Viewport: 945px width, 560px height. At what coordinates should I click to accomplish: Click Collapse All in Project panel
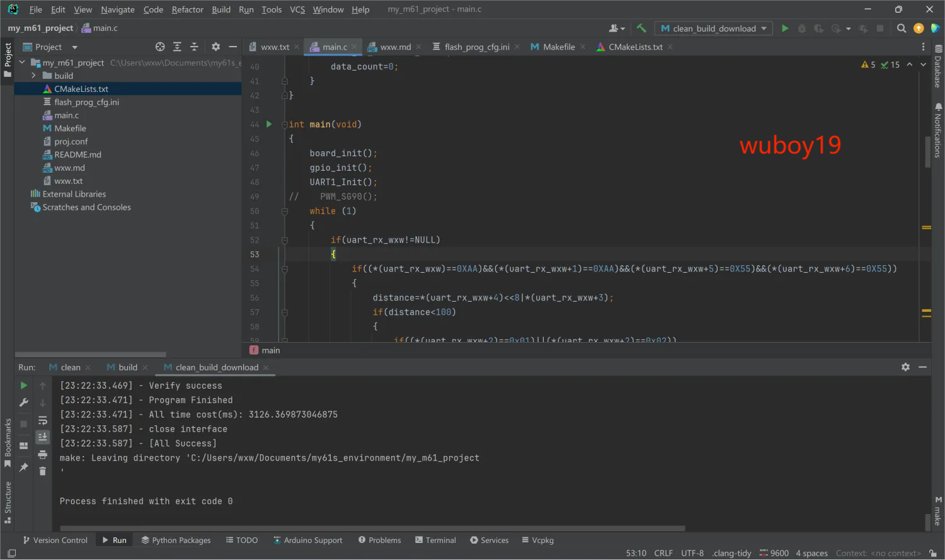tap(194, 47)
